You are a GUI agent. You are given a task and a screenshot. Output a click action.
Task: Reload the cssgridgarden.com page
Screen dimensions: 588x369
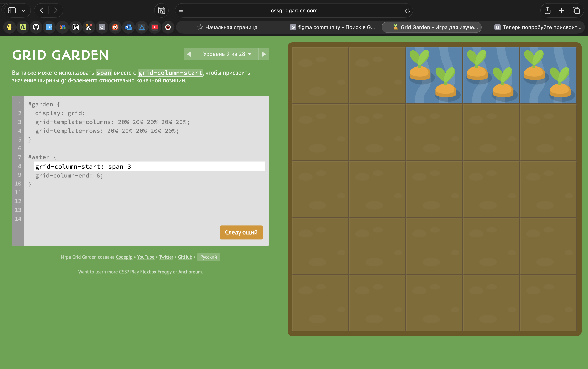tap(407, 10)
